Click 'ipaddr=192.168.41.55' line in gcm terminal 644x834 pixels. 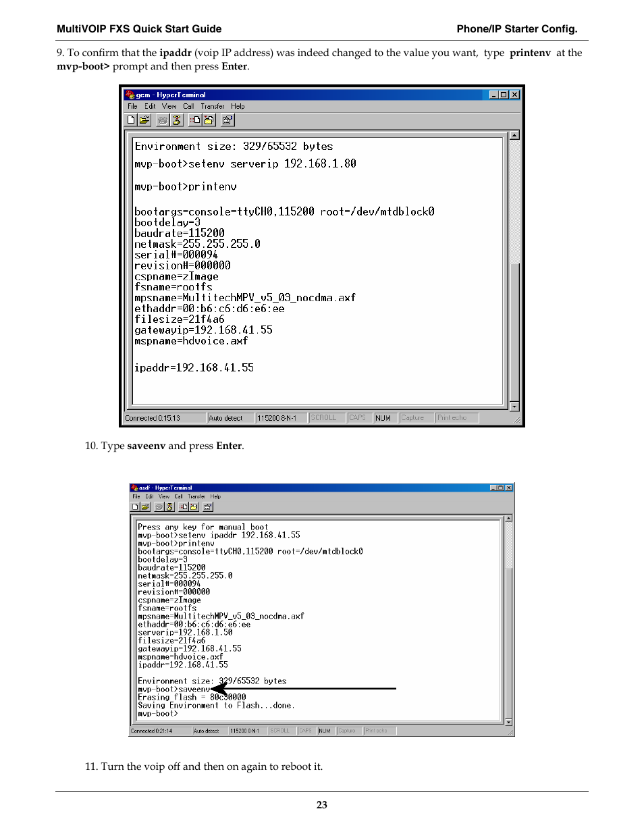click(x=194, y=368)
